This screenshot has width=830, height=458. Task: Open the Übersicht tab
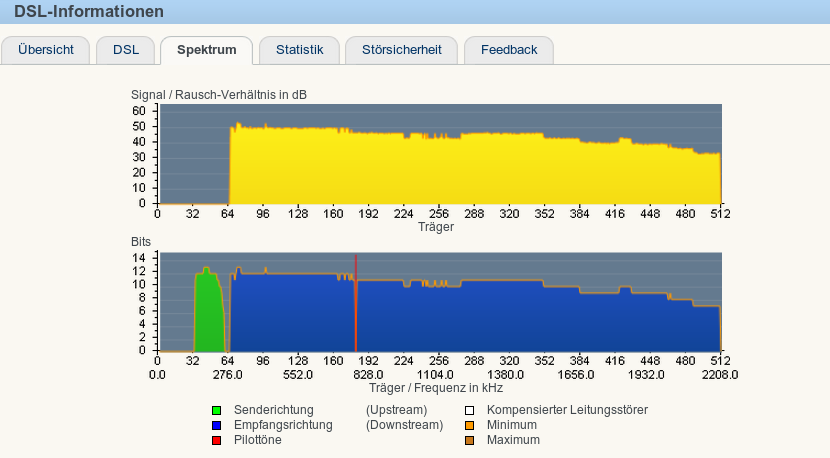pyautogui.click(x=45, y=50)
